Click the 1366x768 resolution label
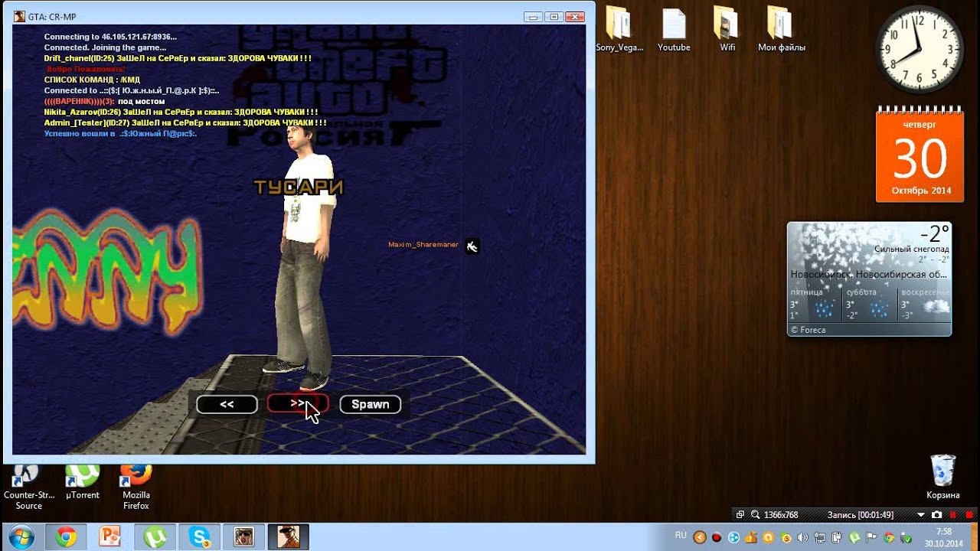The height and width of the screenshot is (551, 980). click(x=781, y=515)
